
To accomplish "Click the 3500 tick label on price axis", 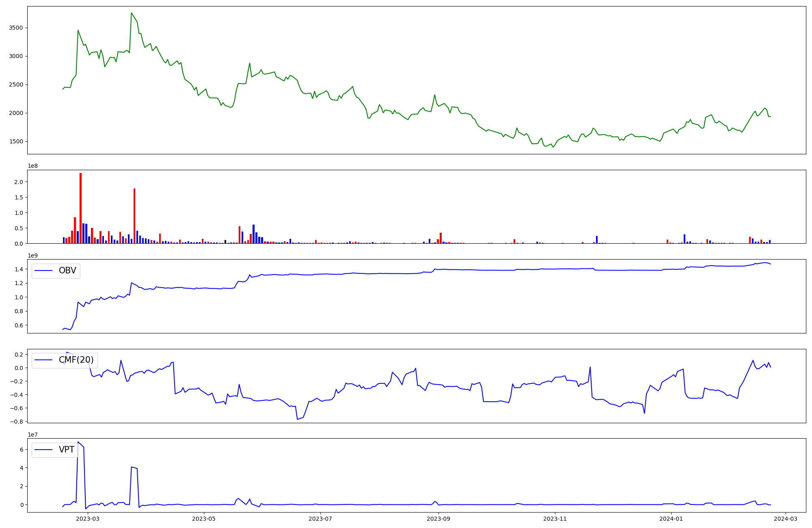I will (17, 28).
